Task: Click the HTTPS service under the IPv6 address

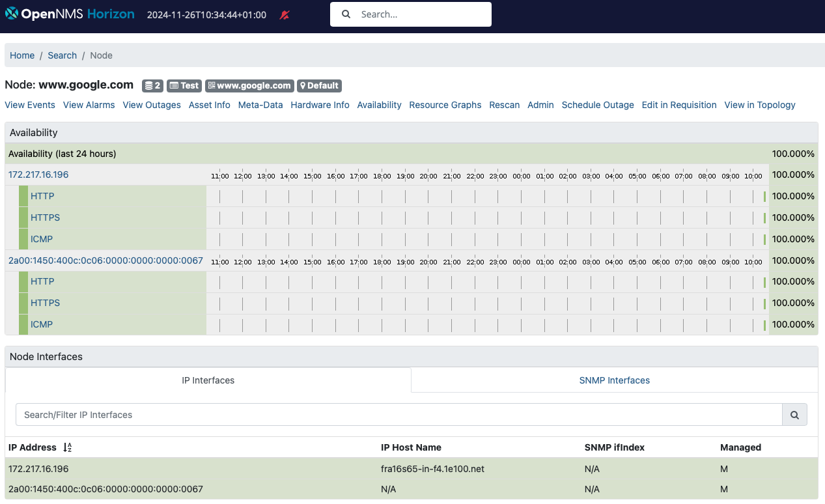Action: pyautogui.click(x=45, y=303)
